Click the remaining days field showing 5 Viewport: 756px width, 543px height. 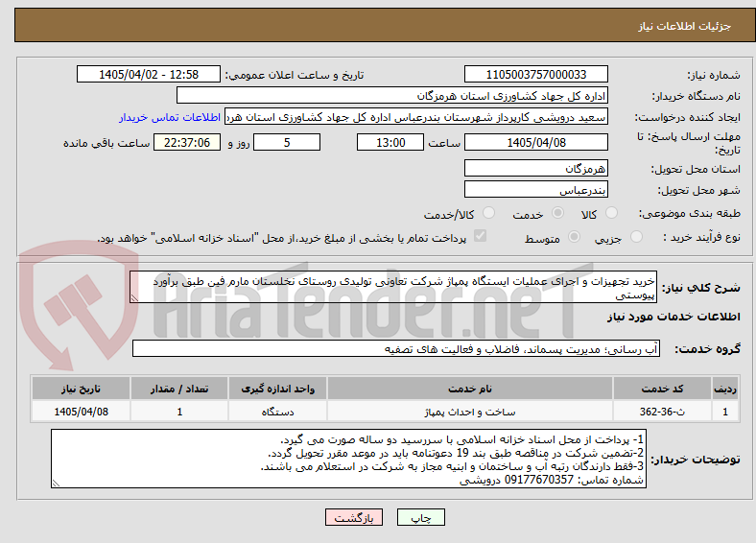tap(287, 142)
